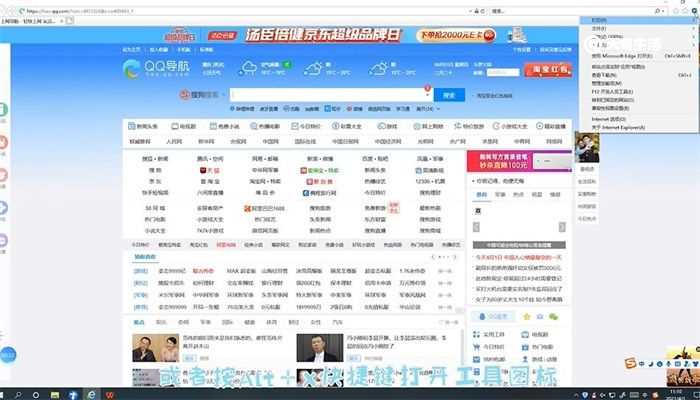Open a new browser tab
This screenshot has width=700, height=400.
[x=70, y=21]
